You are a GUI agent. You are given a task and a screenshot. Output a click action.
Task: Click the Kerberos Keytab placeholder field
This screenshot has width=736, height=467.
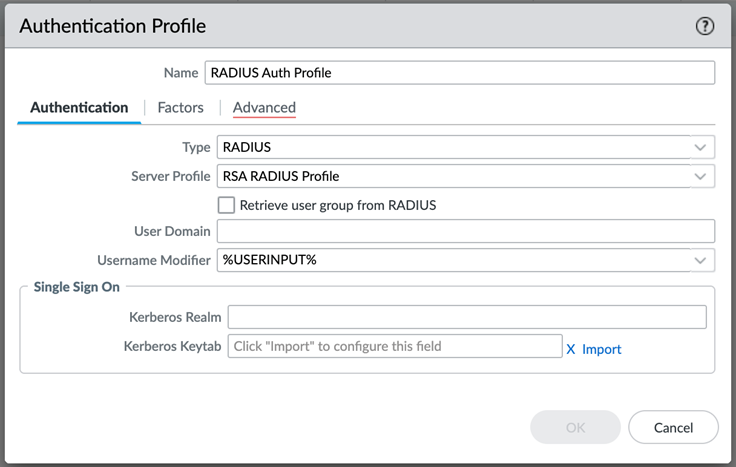394,346
